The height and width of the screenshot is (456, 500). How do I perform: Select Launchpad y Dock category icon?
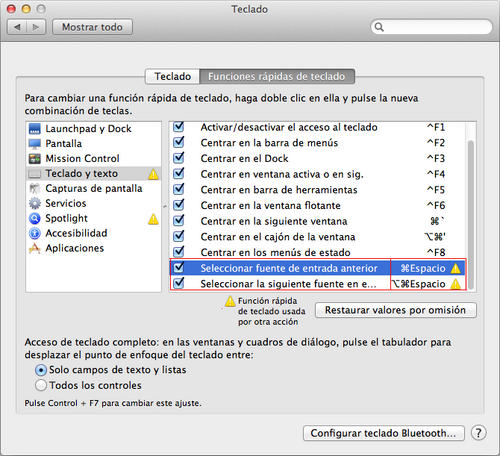(35, 129)
